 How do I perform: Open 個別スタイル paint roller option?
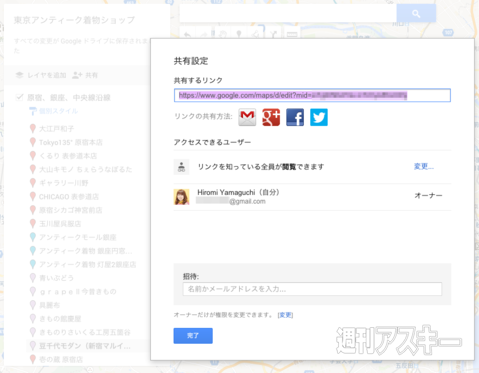tap(32, 111)
